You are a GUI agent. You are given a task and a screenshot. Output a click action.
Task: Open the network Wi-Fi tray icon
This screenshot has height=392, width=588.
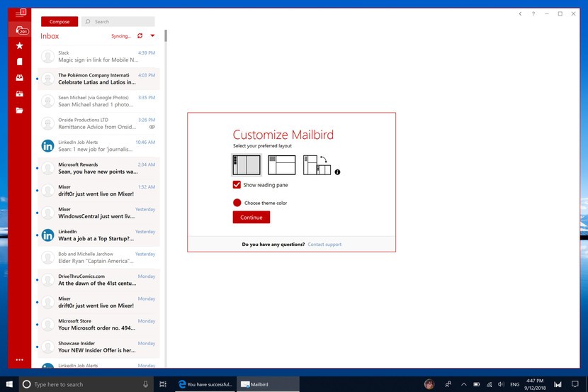pyautogui.click(x=489, y=384)
